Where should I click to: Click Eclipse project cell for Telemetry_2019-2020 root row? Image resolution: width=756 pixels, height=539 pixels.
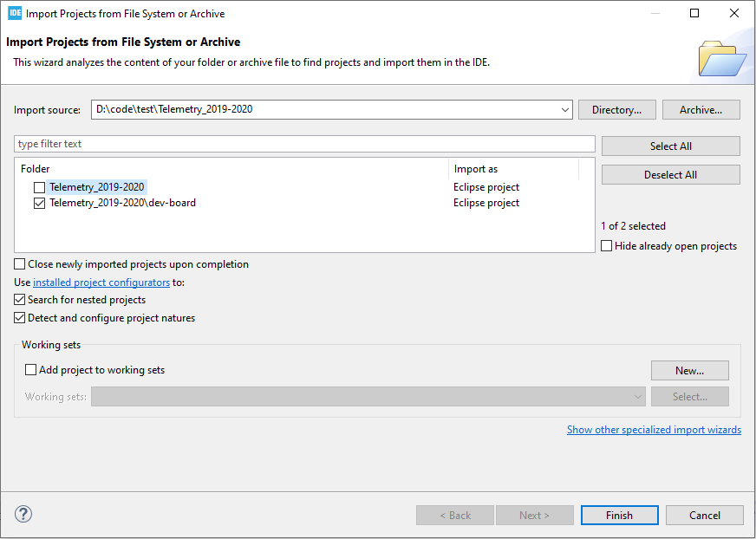(x=486, y=187)
